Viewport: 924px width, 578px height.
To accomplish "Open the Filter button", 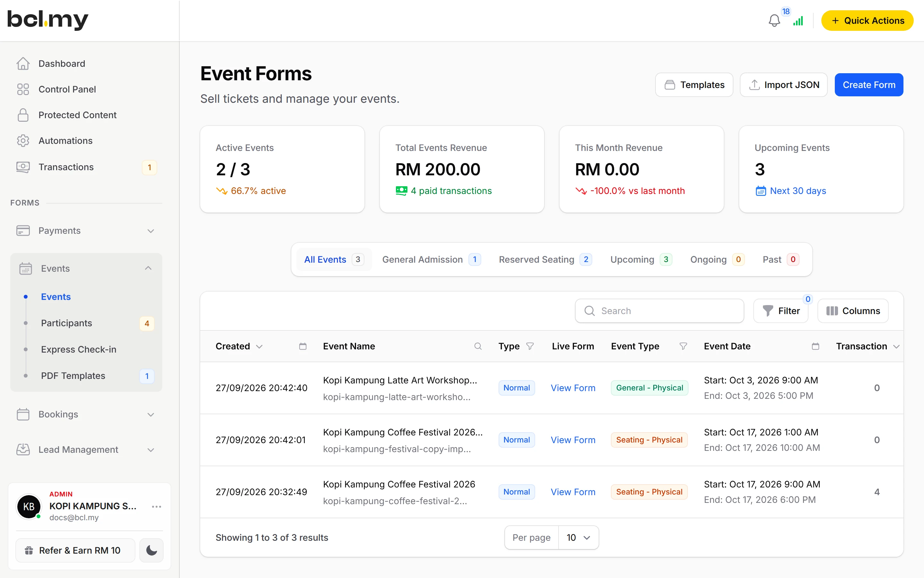I will pyautogui.click(x=781, y=311).
